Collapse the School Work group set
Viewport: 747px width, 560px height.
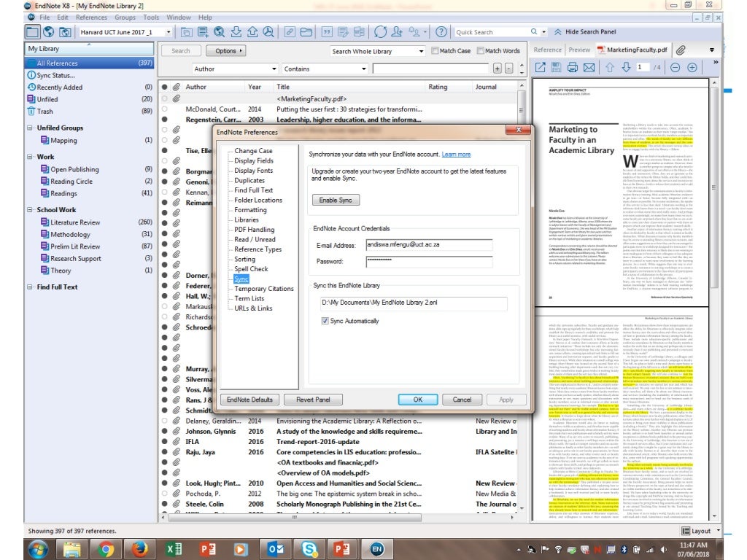30,209
